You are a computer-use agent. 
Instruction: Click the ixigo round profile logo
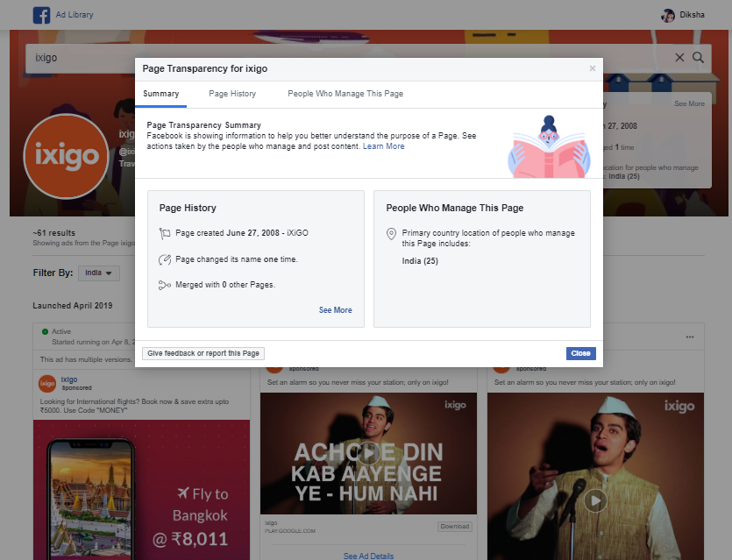tap(67, 156)
